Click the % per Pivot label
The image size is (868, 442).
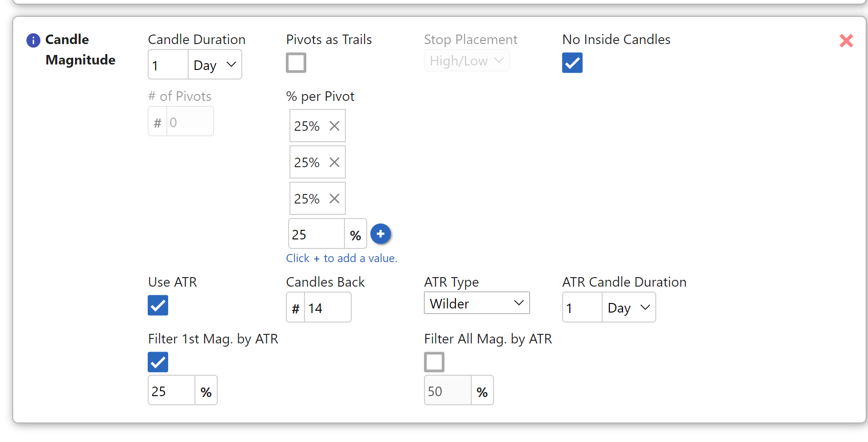(x=320, y=96)
